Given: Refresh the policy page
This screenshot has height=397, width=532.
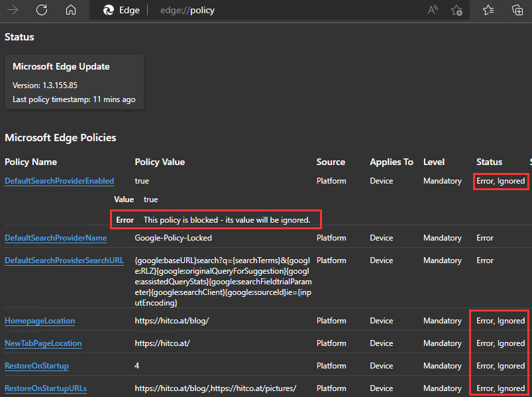Looking at the screenshot, I should click(x=42, y=10).
